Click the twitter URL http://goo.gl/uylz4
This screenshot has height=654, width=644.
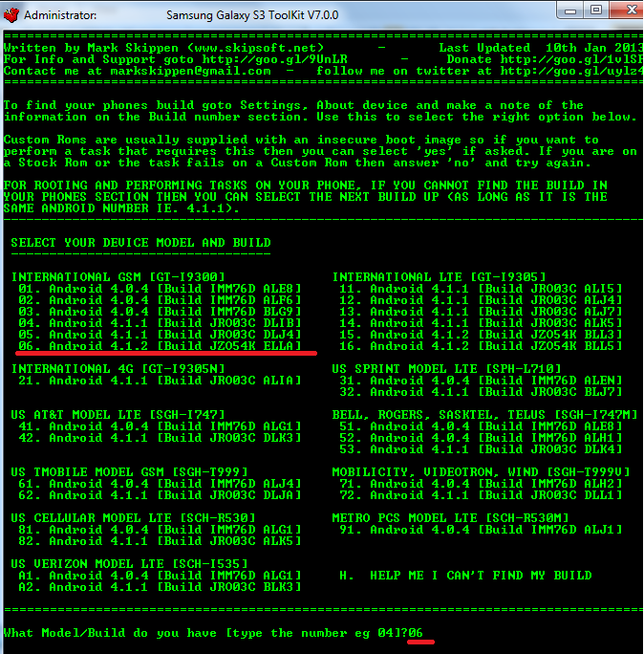tap(571, 71)
